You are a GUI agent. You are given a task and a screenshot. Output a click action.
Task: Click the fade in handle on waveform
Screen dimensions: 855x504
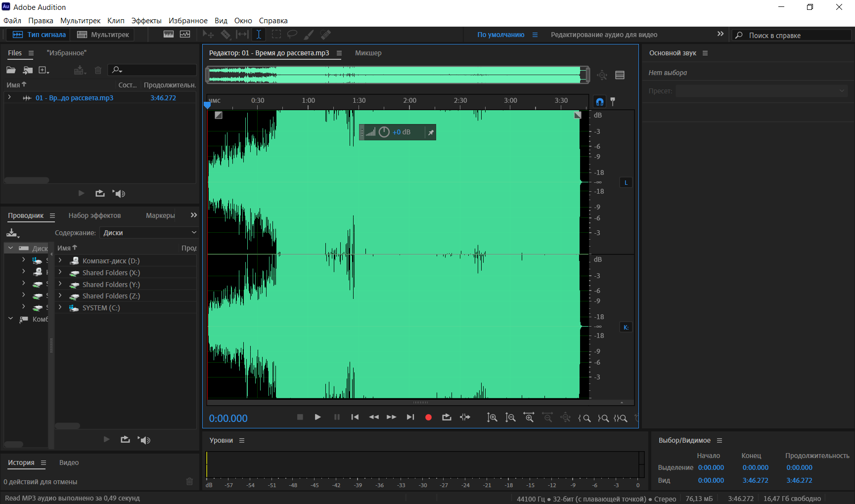218,115
